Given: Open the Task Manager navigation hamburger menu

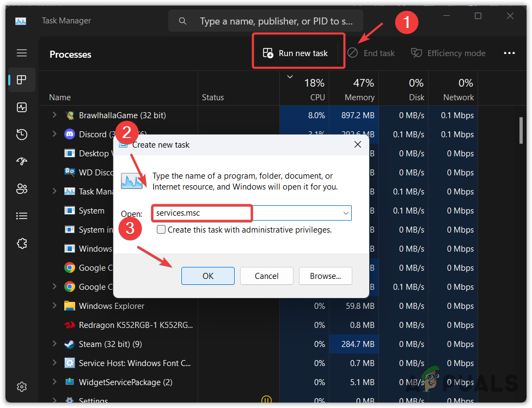Looking at the screenshot, I should click(22, 53).
